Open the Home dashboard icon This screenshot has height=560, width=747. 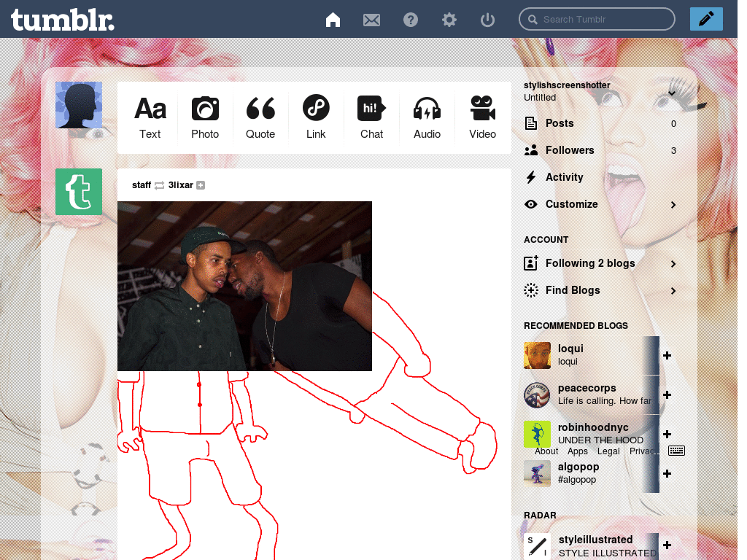coord(333,20)
